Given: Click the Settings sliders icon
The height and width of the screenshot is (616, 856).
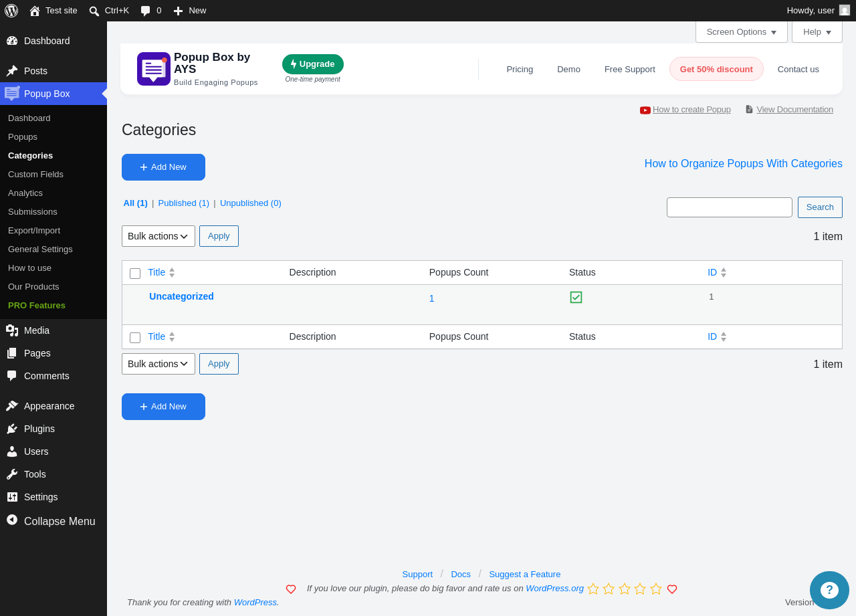Looking at the screenshot, I should tap(12, 497).
